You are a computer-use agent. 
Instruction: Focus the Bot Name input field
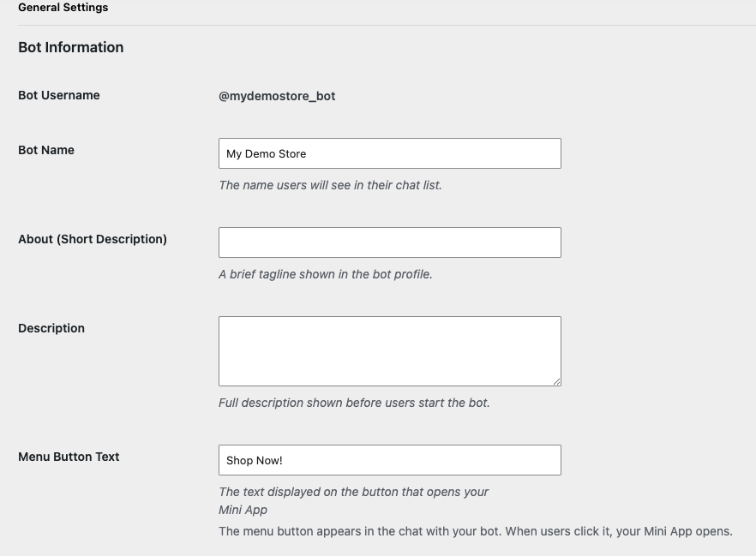pos(389,153)
